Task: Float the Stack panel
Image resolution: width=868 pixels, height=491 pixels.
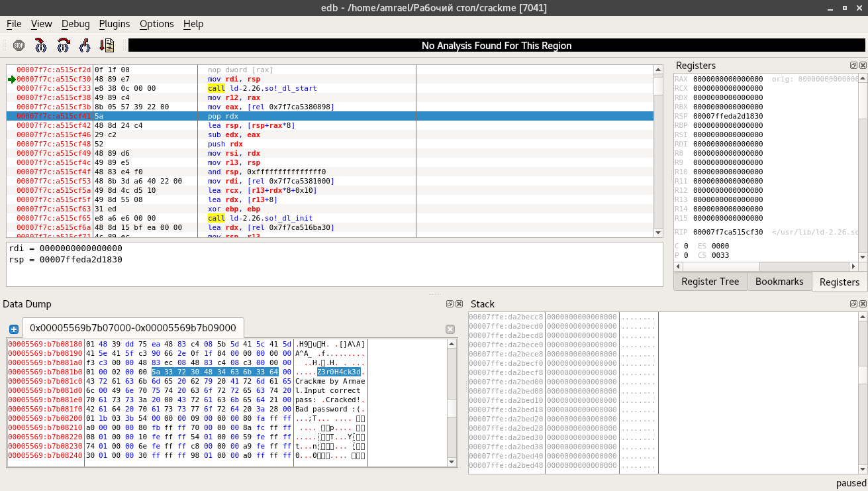Action: (853, 304)
